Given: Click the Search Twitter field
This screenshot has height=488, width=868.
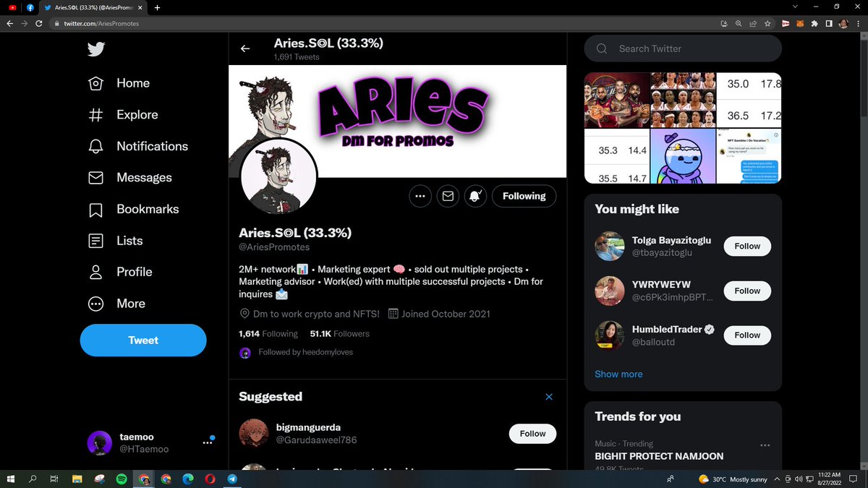Looking at the screenshot, I should tap(683, 48).
